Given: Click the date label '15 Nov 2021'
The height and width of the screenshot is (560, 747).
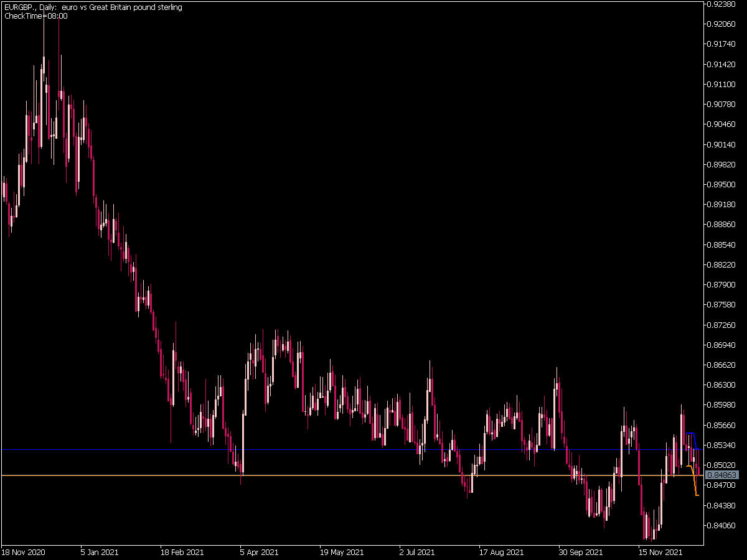Looking at the screenshot, I should (660, 552).
